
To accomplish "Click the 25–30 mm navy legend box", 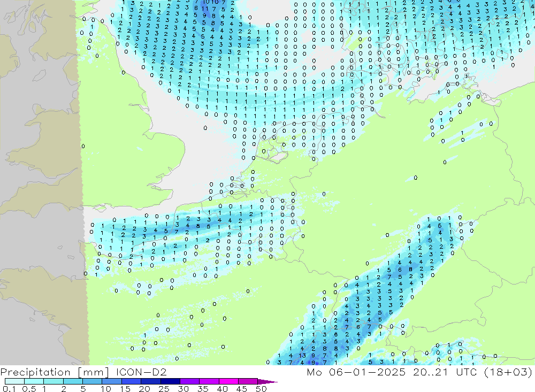I will pos(170,381).
